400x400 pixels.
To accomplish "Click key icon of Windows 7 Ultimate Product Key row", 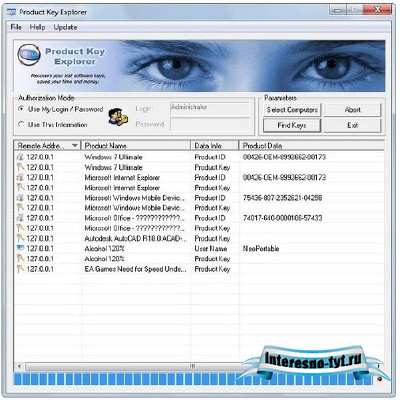I will (20, 167).
